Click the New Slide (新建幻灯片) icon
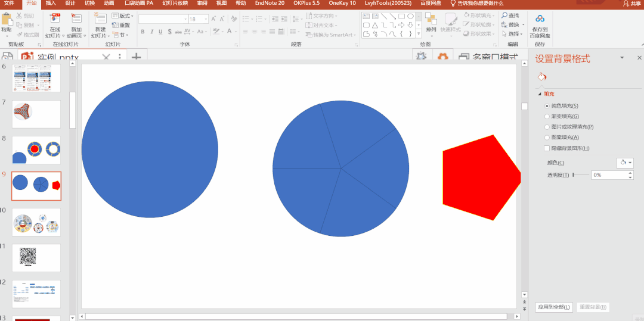 [x=100, y=19]
